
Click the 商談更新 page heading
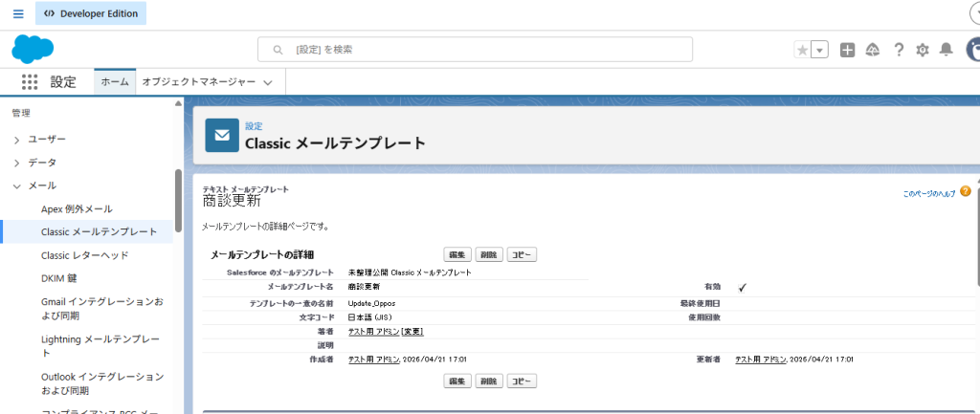(x=232, y=202)
